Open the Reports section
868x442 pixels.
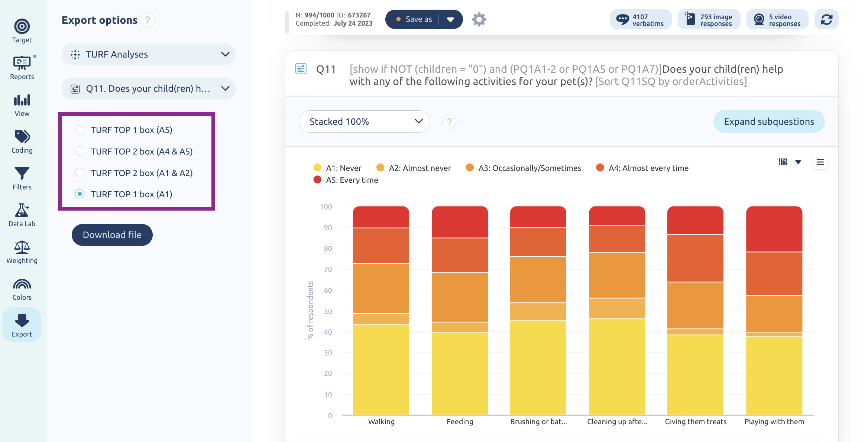22,68
